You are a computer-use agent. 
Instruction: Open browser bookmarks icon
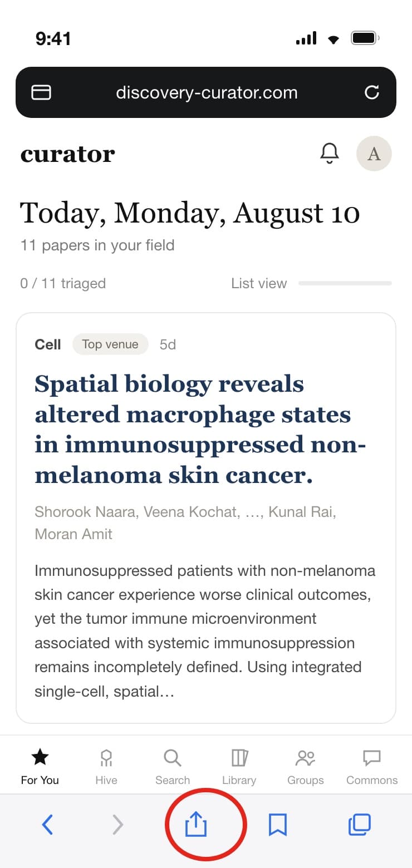point(278,825)
